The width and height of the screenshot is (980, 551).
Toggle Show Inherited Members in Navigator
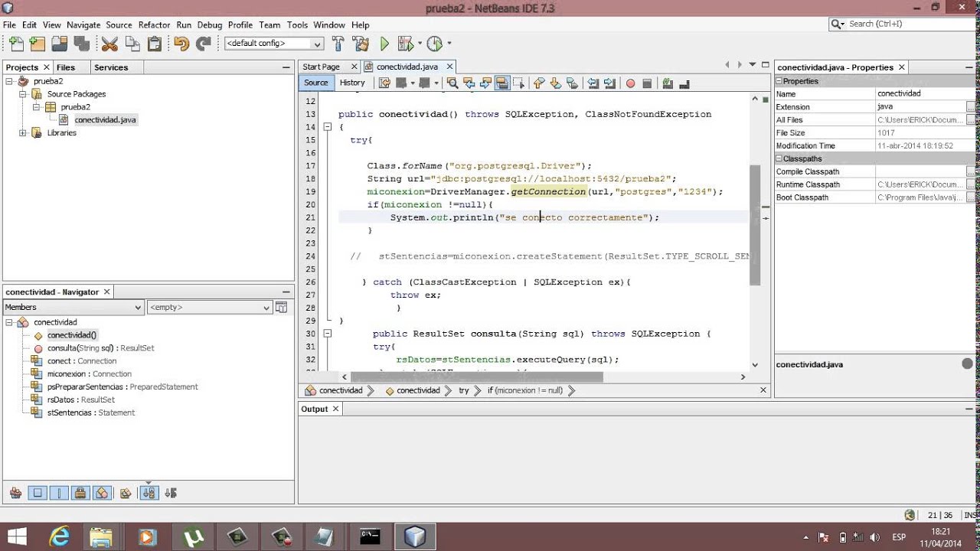[15, 493]
